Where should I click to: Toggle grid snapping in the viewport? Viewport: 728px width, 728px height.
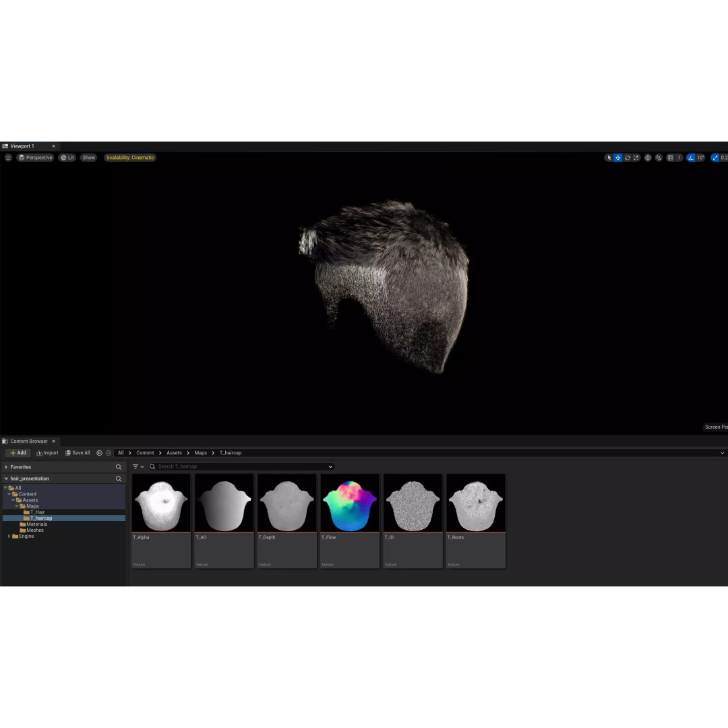click(x=671, y=158)
